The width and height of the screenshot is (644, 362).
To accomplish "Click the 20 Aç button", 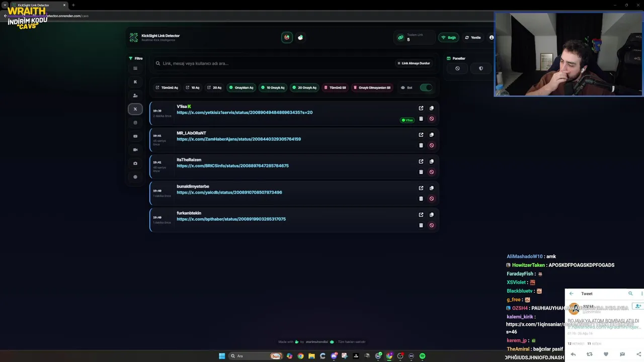I will point(214,87).
